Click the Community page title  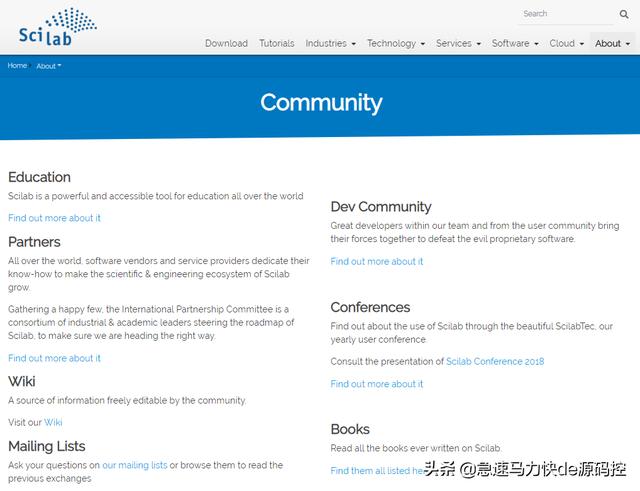click(x=321, y=103)
